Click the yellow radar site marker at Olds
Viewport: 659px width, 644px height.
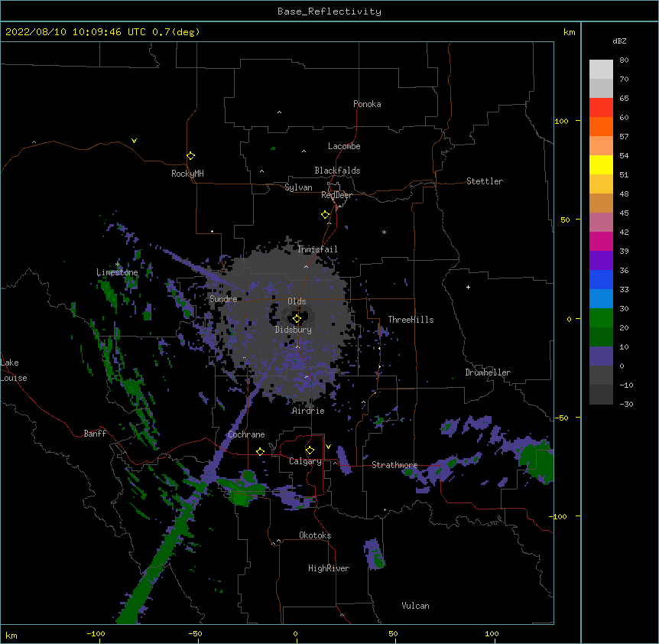pos(297,318)
